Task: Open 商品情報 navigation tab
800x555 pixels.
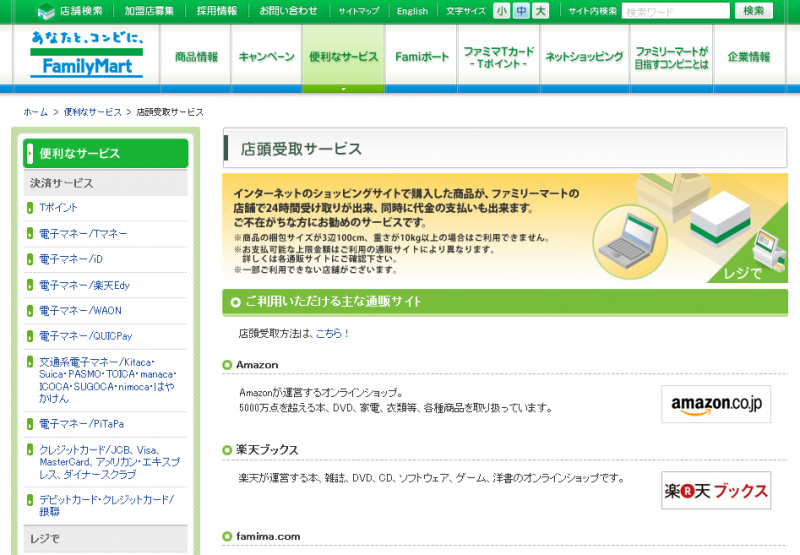Action: tap(196, 57)
